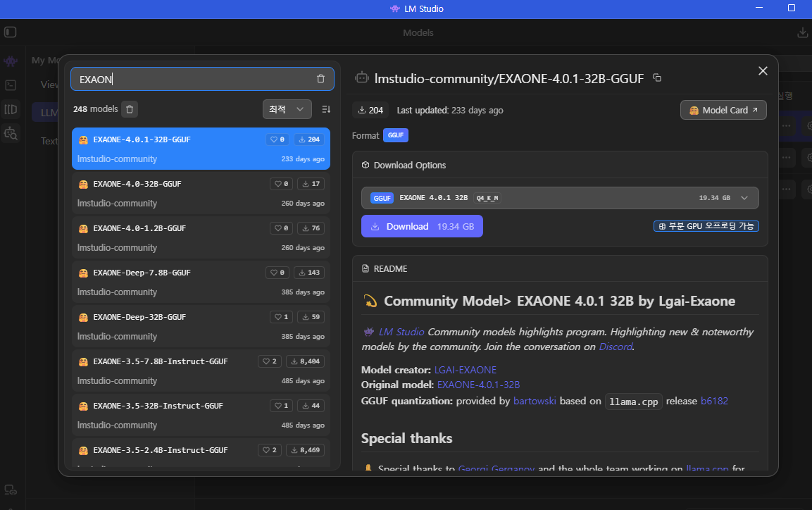The image size is (812, 510).
Task: Open the EXAONE-4.0.1-32B original model link
Action: [478, 385]
